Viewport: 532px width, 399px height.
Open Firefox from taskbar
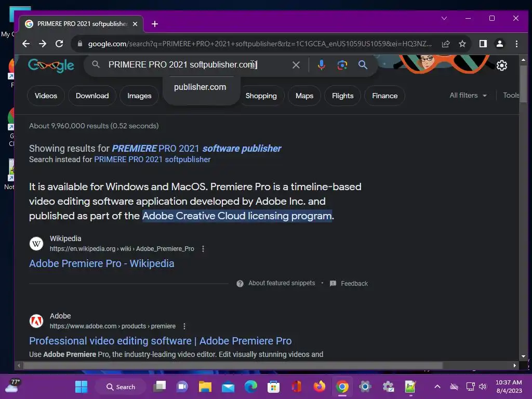320,387
